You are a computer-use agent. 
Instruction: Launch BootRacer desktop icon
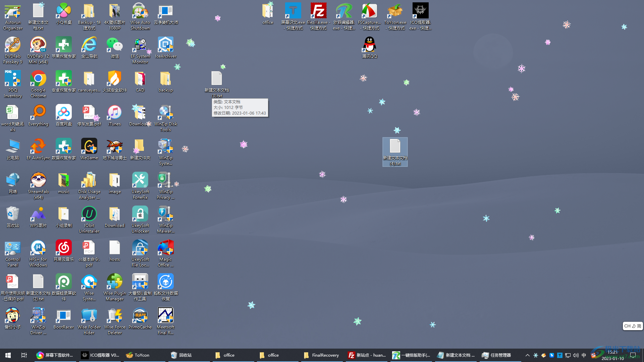63,319
